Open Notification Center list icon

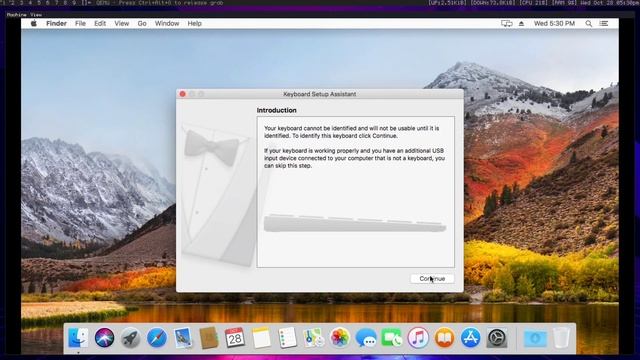pos(604,24)
